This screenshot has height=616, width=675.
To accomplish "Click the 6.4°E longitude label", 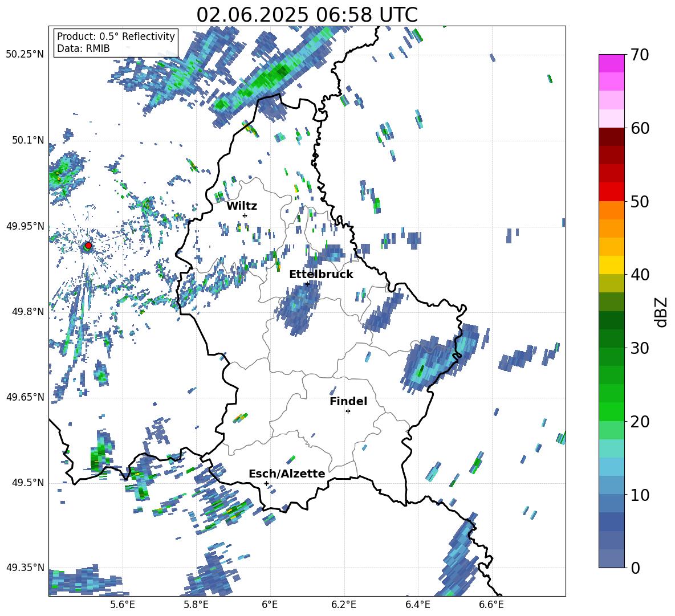I will [x=418, y=605].
